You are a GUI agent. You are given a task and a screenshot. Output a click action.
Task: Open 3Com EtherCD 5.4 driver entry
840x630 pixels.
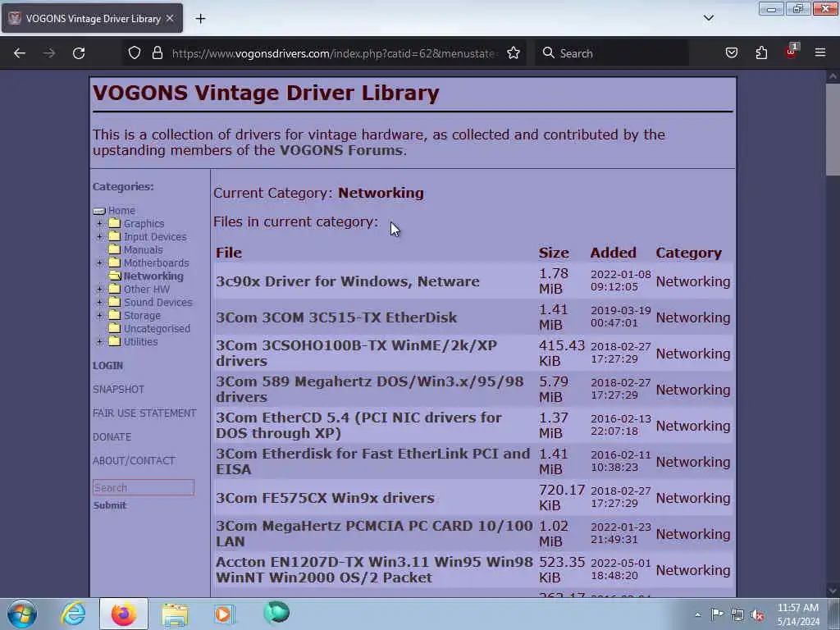click(359, 425)
